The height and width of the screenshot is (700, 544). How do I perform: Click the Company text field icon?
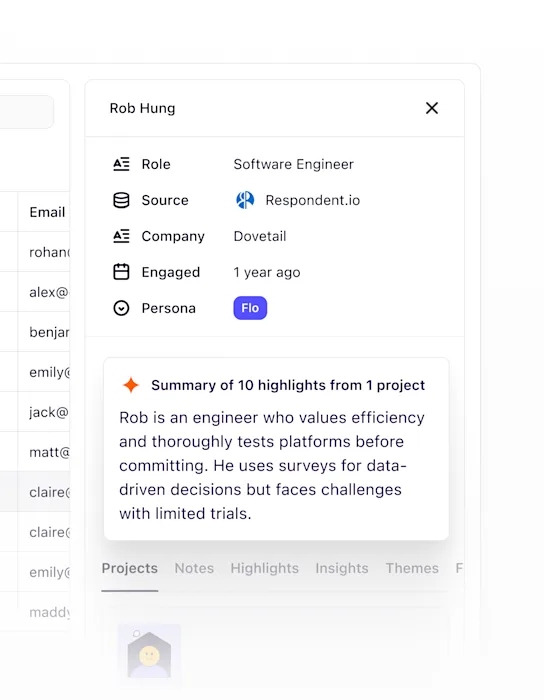[x=121, y=236]
